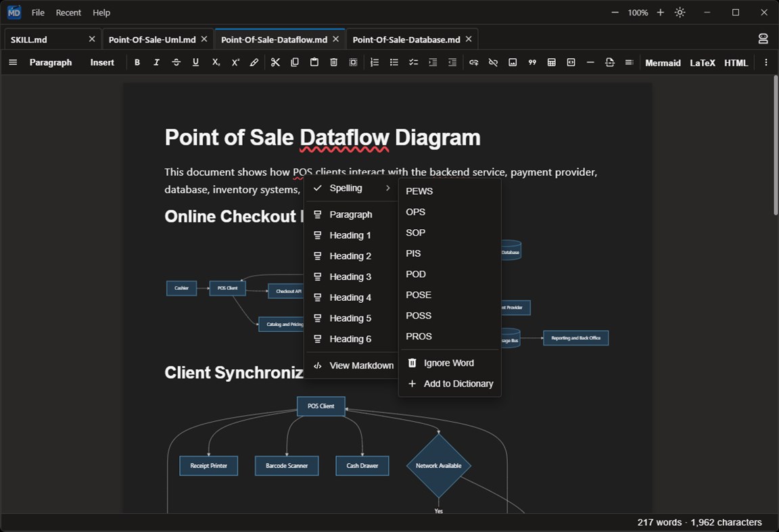Close the Point-Of-Sale-Dataflow.md tab
The image size is (779, 532).
pos(336,39)
